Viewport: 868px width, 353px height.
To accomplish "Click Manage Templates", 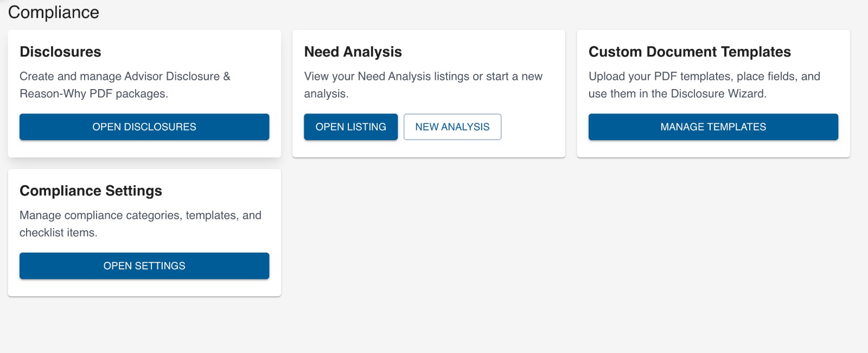I will 712,127.
